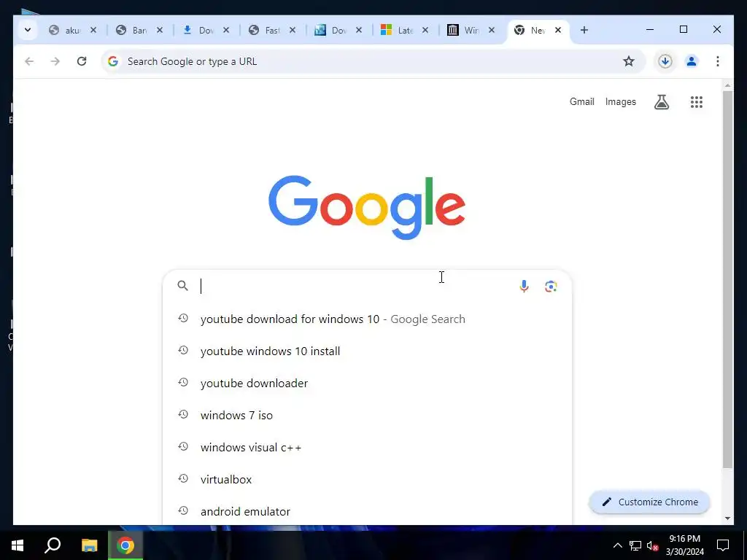Open Windows Start menu
The width and height of the screenshot is (747, 560).
click(x=18, y=545)
